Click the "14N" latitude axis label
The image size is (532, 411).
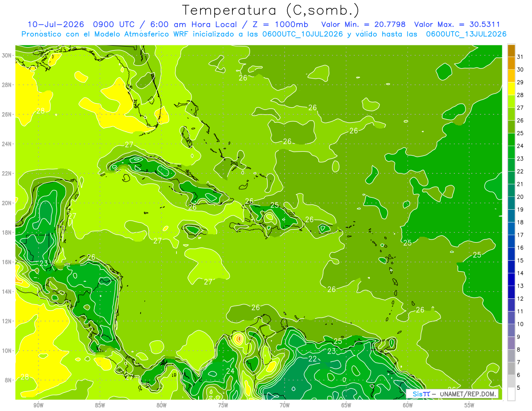tap(8, 291)
